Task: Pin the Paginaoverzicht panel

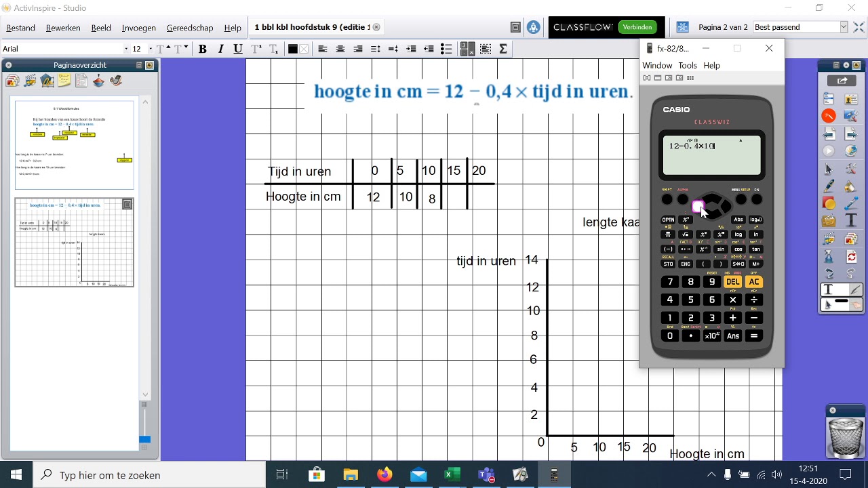Action: (150, 65)
